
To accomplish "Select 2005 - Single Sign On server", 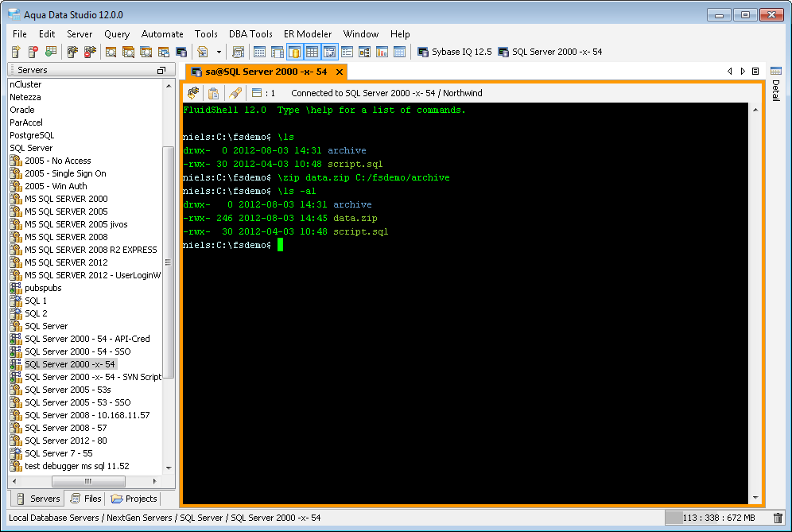I will [65, 173].
